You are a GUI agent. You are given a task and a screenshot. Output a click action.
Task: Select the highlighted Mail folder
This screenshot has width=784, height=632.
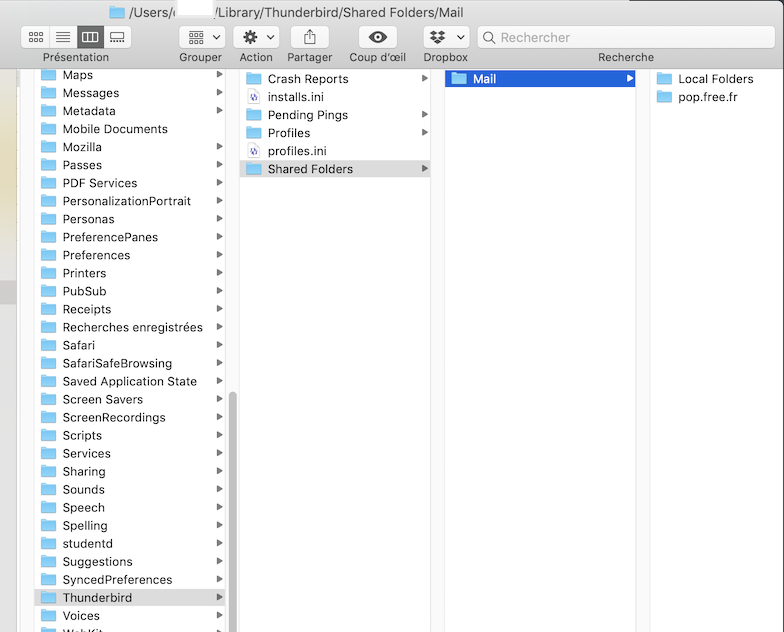point(540,78)
